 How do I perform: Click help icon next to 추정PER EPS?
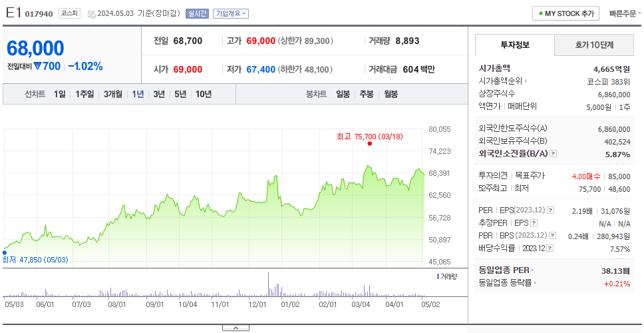point(534,223)
